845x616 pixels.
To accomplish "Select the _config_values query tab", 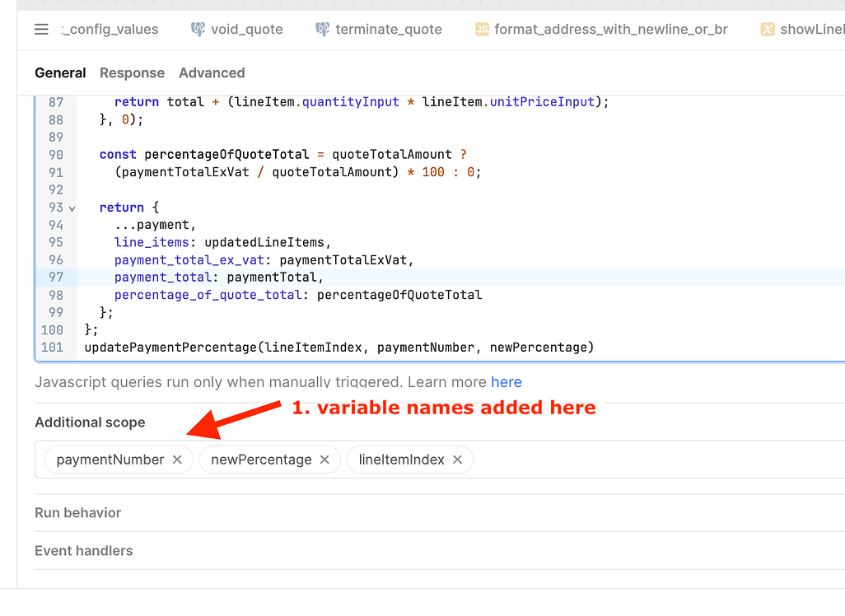I will point(110,29).
